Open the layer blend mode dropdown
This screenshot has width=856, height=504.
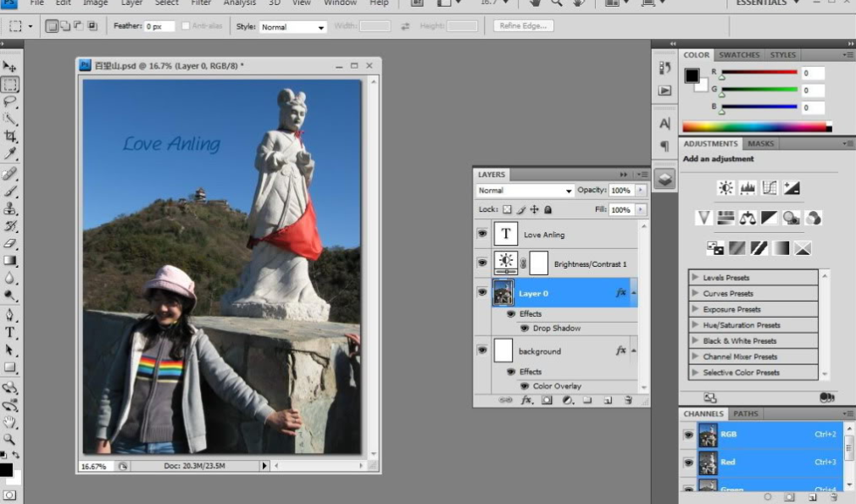pyautogui.click(x=524, y=191)
